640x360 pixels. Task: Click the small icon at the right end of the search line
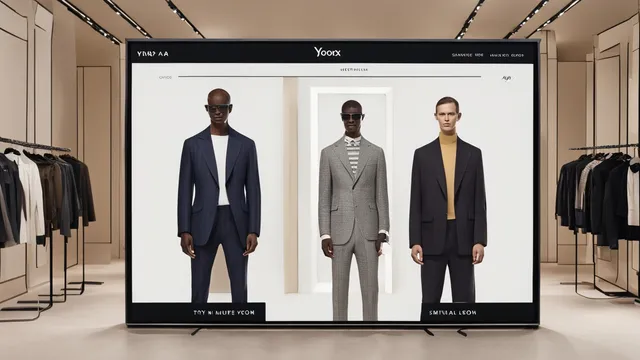(x=507, y=78)
